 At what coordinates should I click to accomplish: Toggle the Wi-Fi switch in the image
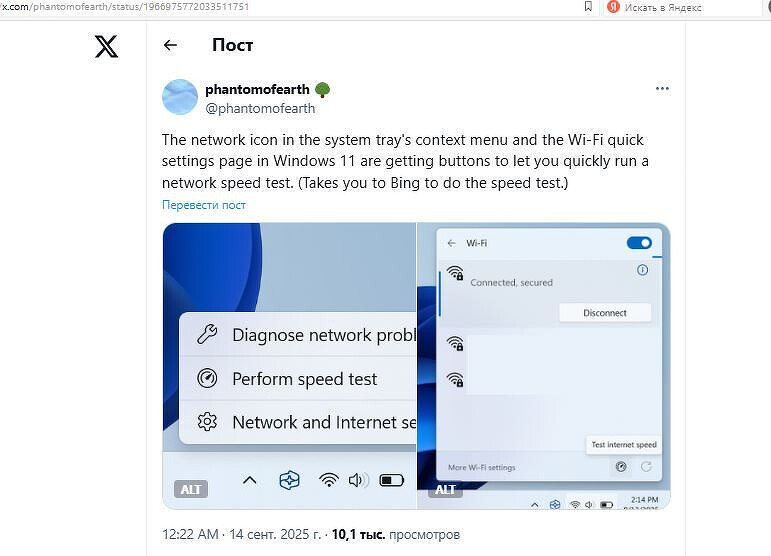(639, 243)
